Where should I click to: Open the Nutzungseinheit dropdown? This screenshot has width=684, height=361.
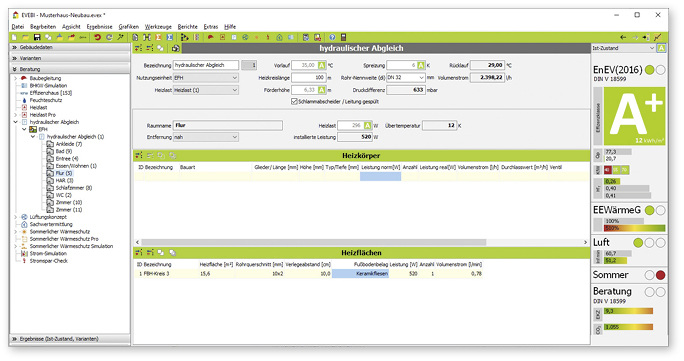206,78
